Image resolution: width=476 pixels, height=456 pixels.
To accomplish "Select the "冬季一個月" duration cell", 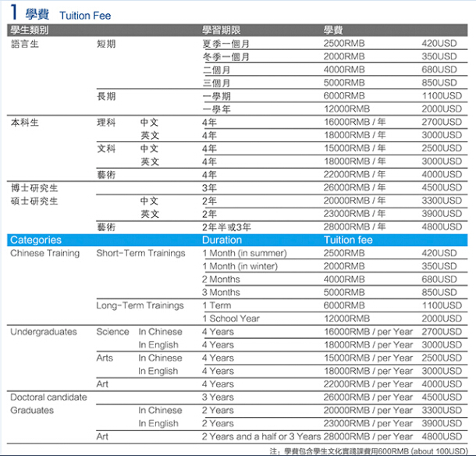I will [226, 57].
